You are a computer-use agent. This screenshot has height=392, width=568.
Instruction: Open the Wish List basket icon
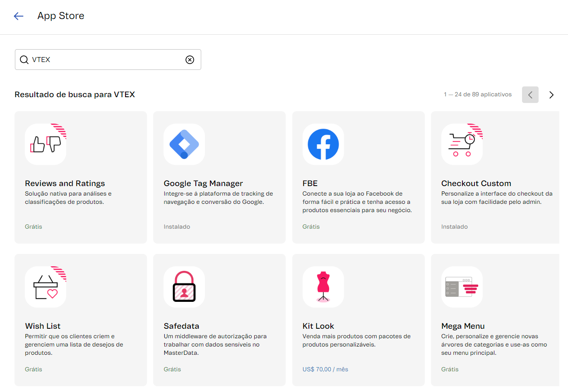46,287
